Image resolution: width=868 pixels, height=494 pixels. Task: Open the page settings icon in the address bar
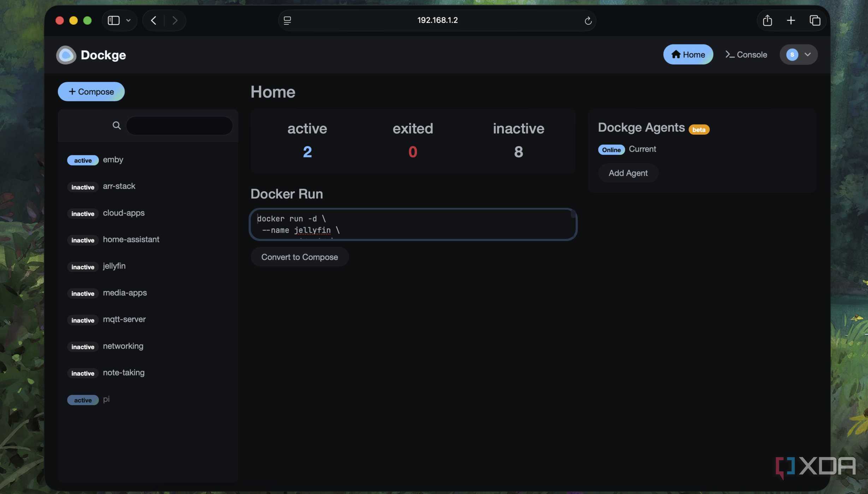click(287, 20)
